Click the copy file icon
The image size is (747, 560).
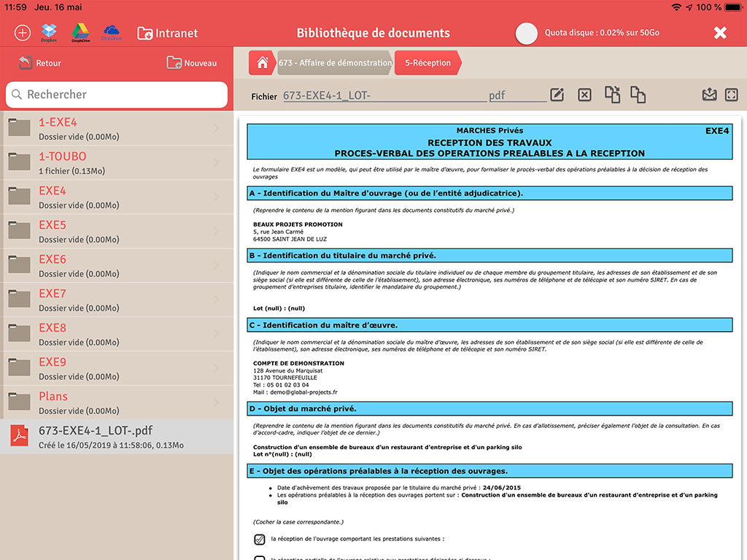[x=638, y=95]
